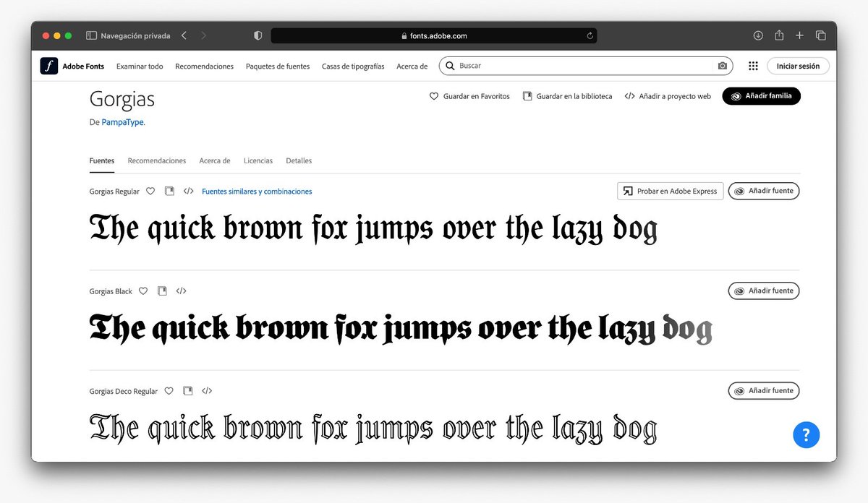
Task: Open the camera search icon in the search bar
Action: pos(723,66)
